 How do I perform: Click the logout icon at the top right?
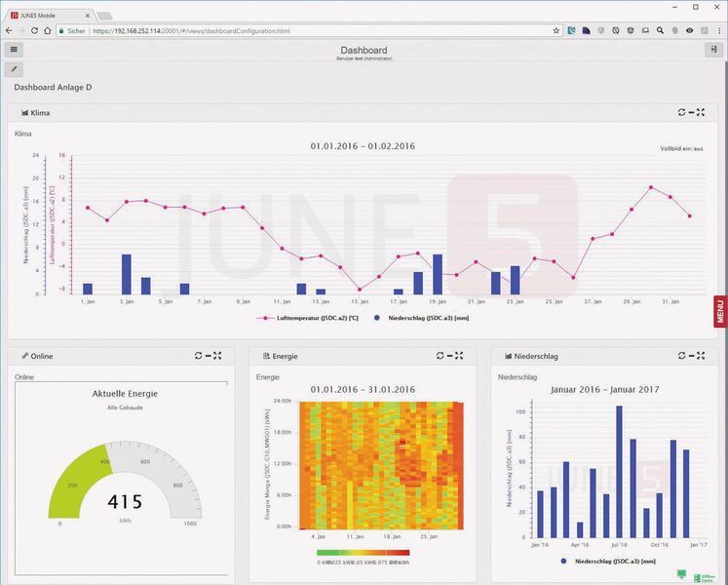tap(713, 50)
